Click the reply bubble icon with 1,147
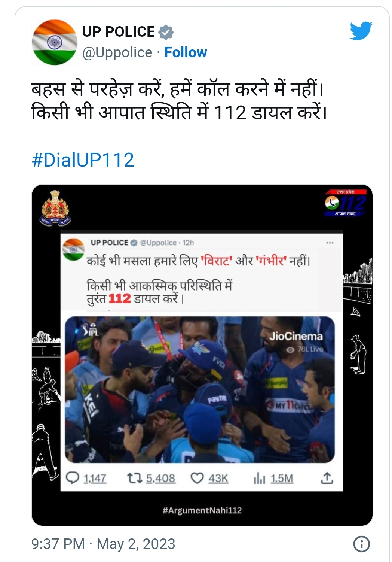Image resolution: width=392 pixels, height=562 pixels. click(72, 478)
